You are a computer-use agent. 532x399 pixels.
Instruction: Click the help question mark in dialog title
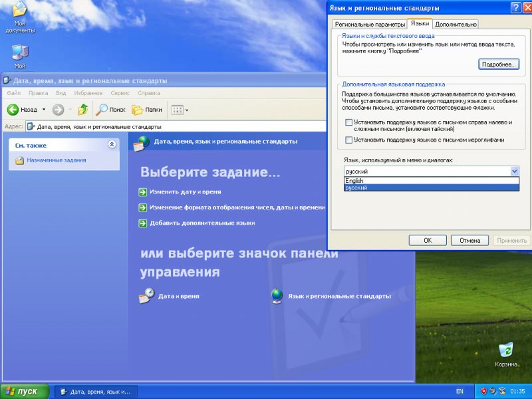(x=515, y=8)
